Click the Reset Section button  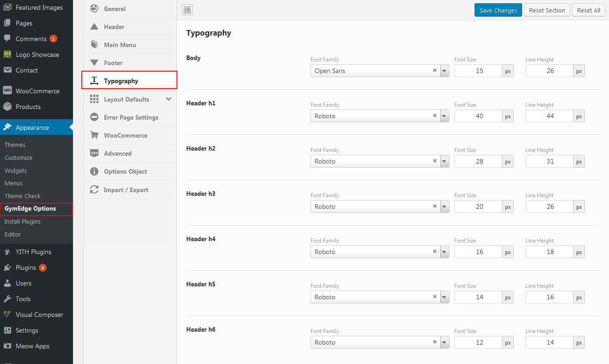[547, 10]
